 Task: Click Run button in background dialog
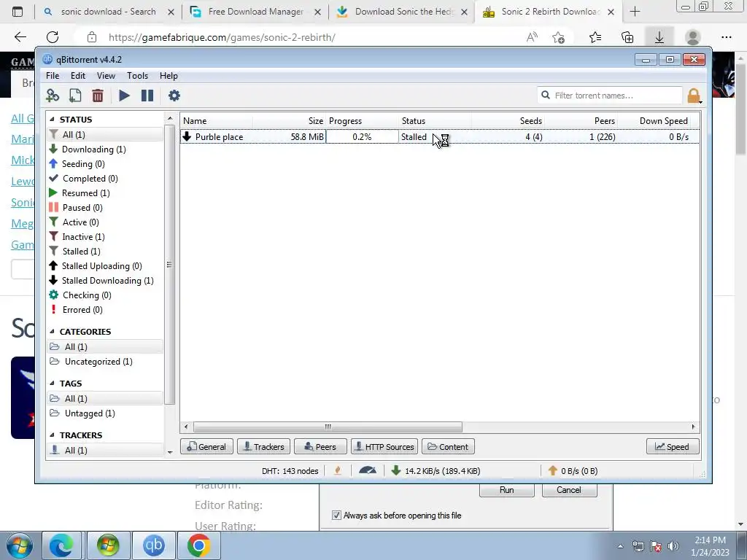pos(506,490)
